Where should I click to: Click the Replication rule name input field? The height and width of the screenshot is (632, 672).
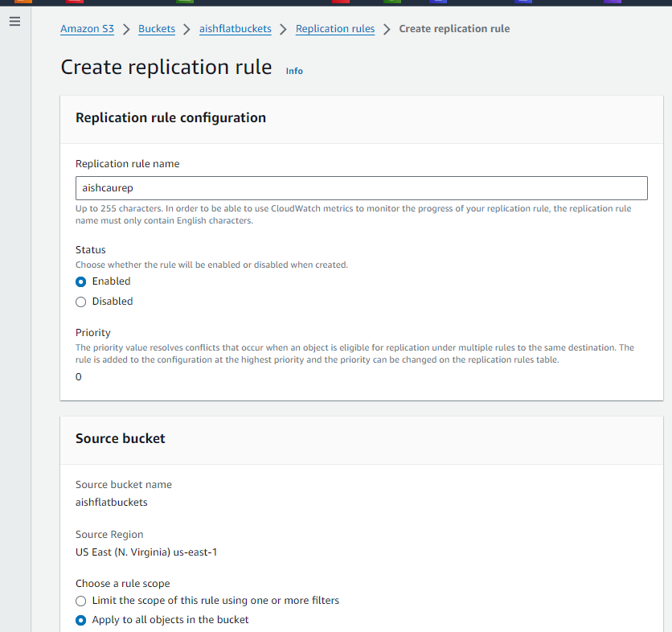(x=361, y=188)
